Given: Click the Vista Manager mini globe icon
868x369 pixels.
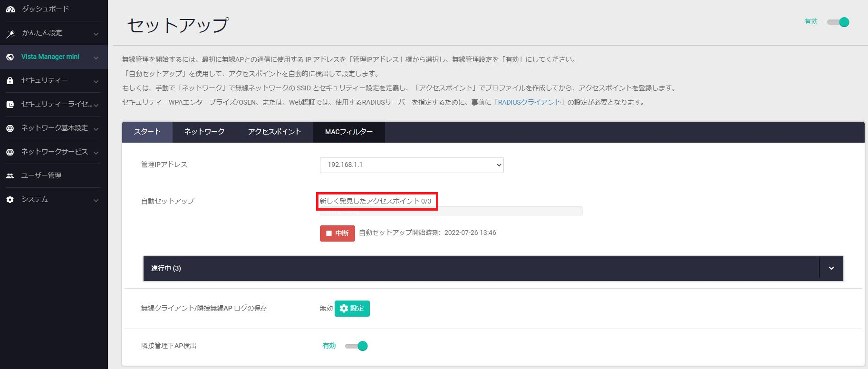Looking at the screenshot, I should tap(10, 57).
